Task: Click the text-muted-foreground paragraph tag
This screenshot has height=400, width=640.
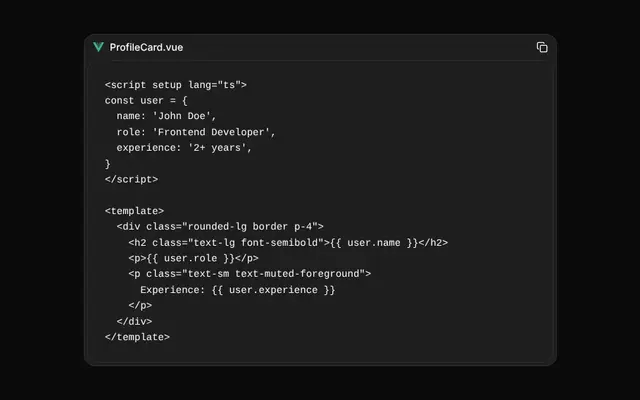Action: pos(250,274)
